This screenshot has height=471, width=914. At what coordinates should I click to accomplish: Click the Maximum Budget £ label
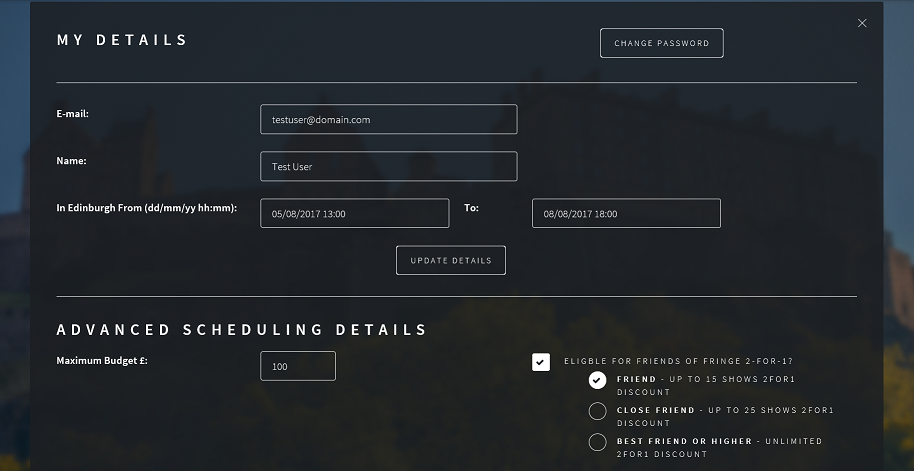pyautogui.click(x=101, y=361)
